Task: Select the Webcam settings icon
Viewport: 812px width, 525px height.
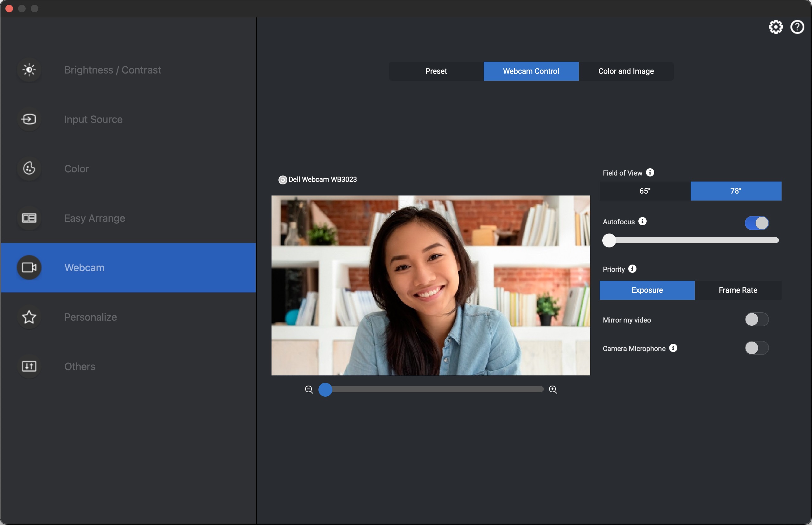Action: 29,267
